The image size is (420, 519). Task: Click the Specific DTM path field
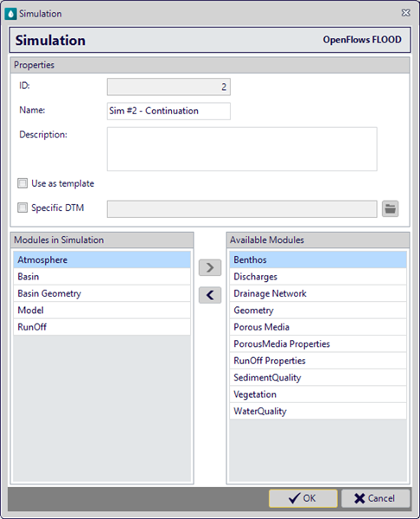pos(242,208)
